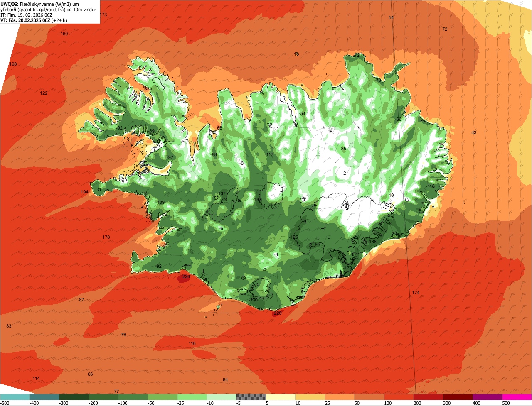Click the map value -143 beside Hofsjökull glacier

click(257, 200)
